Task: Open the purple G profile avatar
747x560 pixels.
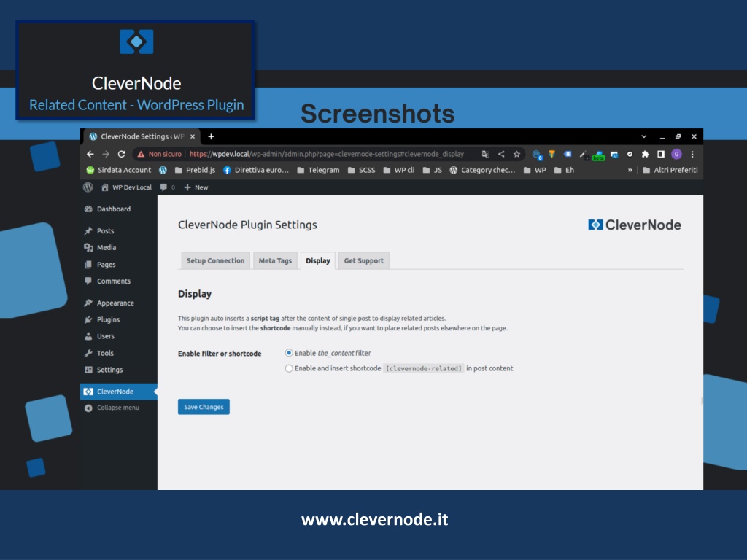Action: tap(676, 154)
